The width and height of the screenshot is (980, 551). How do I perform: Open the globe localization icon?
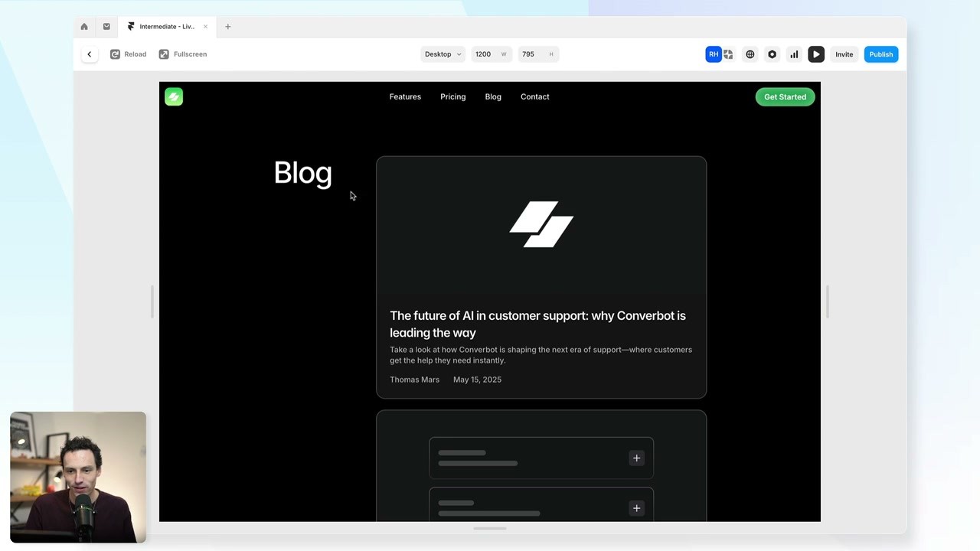pos(750,54)
